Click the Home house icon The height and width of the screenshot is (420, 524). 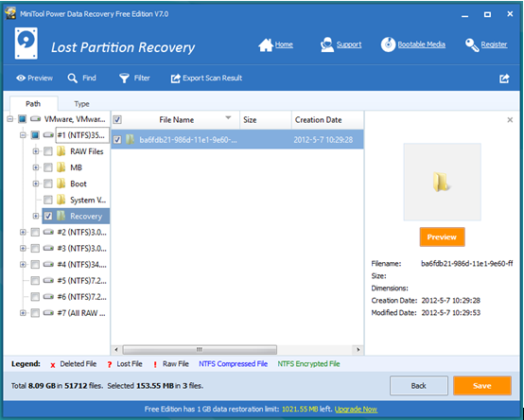click(266, 44)
